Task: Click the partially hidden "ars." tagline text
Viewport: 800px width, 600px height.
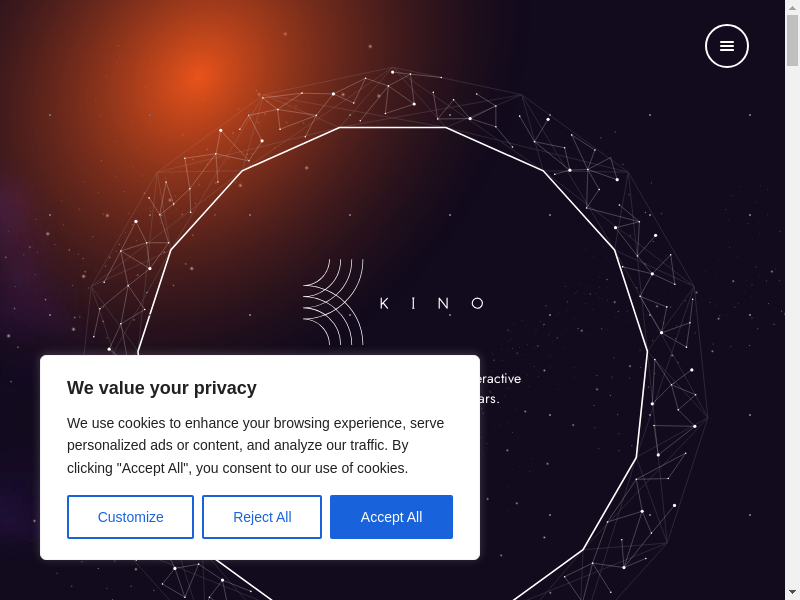Action: 490,399
